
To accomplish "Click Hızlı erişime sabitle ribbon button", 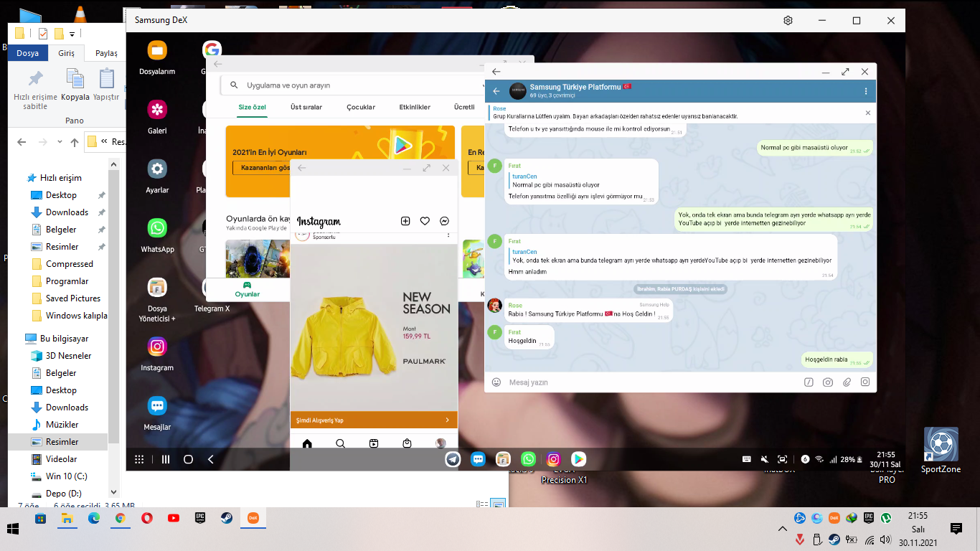I will pyautogui.click(x=35, y=90).
